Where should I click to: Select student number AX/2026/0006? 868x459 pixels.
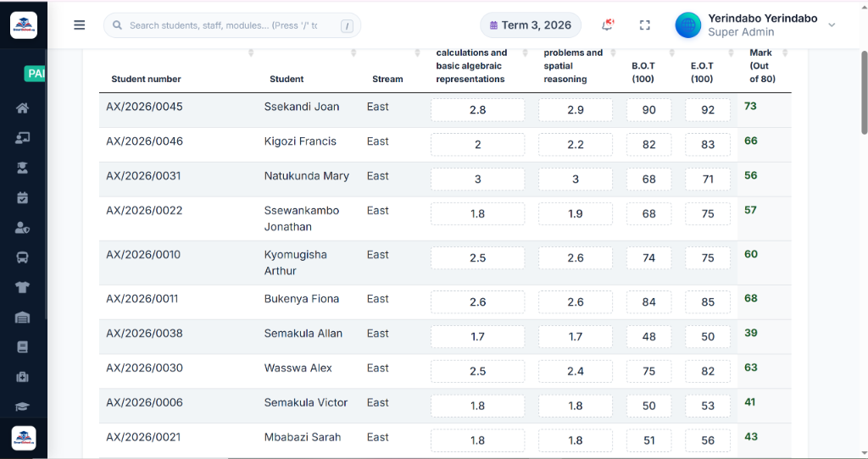144,402
